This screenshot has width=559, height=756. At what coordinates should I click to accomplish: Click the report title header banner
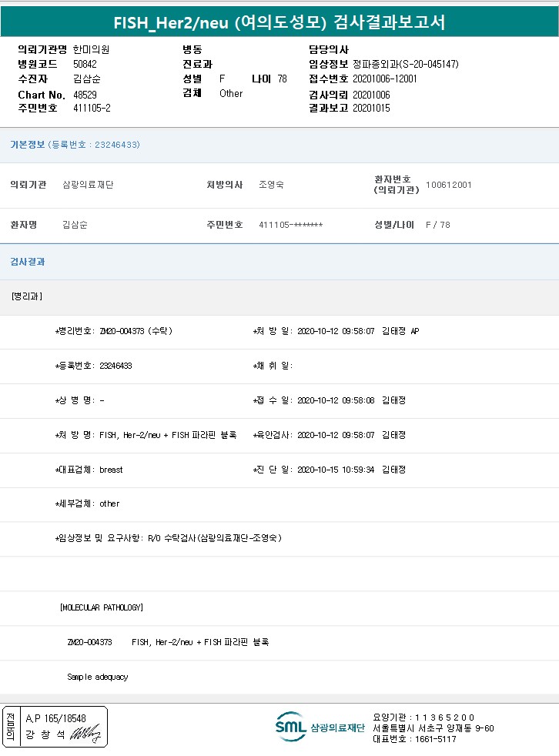point(279,22)
